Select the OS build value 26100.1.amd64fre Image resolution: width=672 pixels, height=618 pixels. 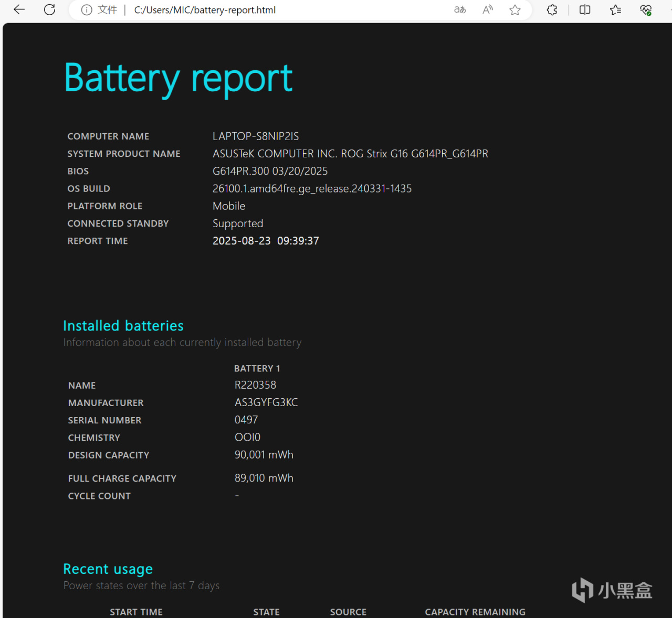coord(312,189)
